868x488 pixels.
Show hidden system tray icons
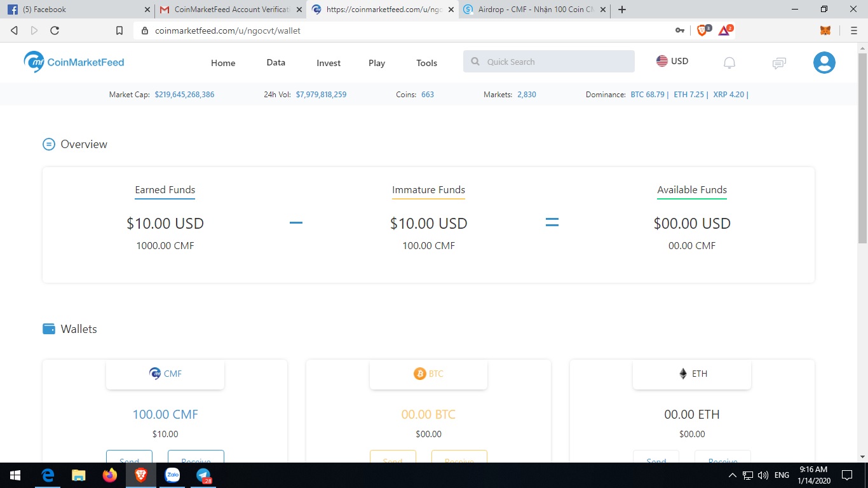732,475
